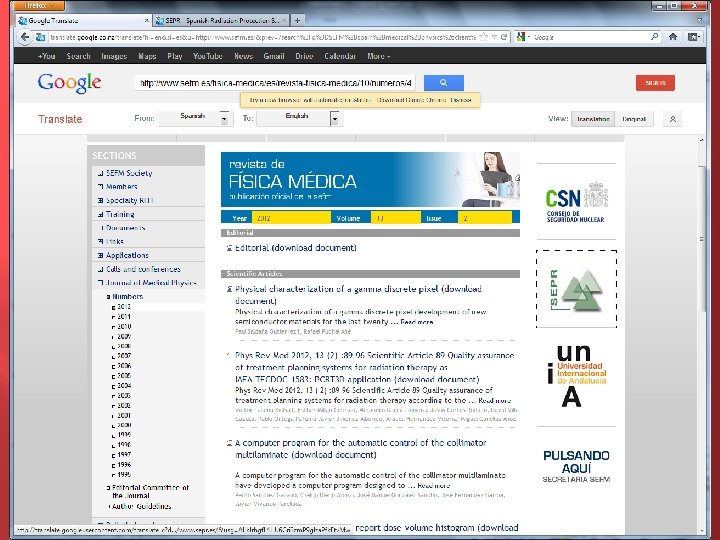Switch view to Translation

click(593, 119)
